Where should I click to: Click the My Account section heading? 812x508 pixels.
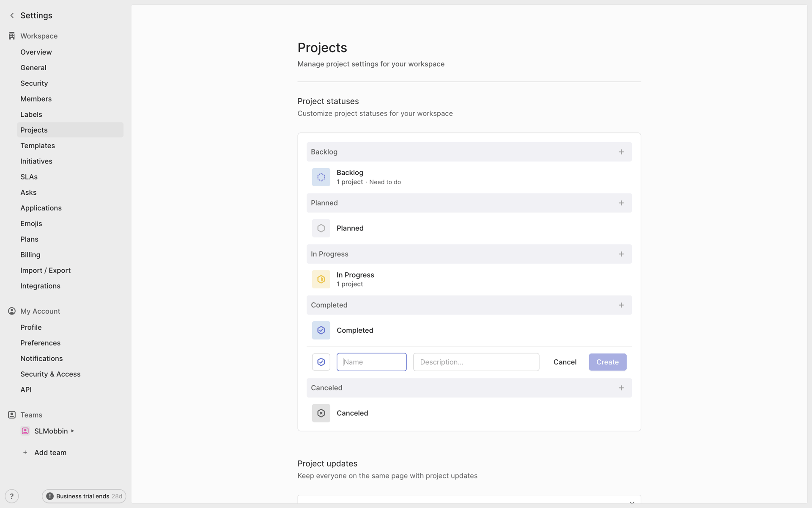point(40,311)
